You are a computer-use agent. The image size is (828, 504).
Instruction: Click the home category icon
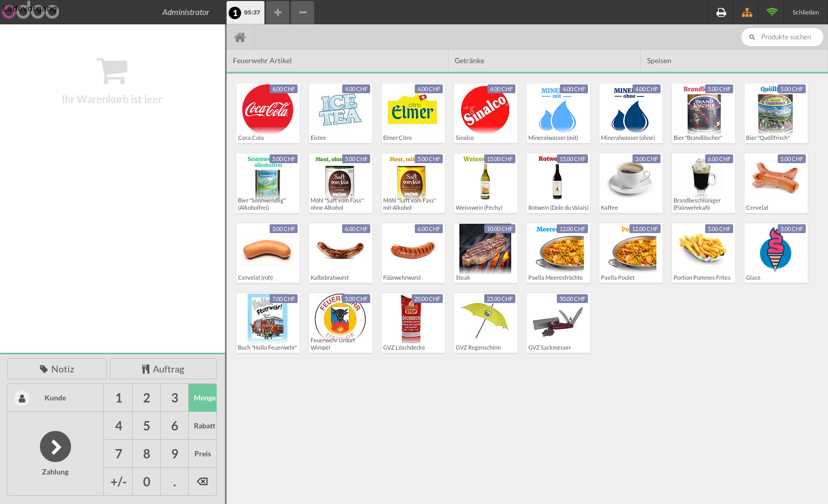(x=240, y=37)
